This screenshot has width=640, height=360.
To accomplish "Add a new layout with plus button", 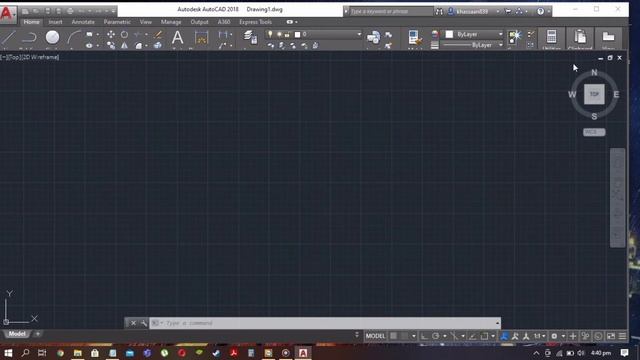I will pos(38,334).
